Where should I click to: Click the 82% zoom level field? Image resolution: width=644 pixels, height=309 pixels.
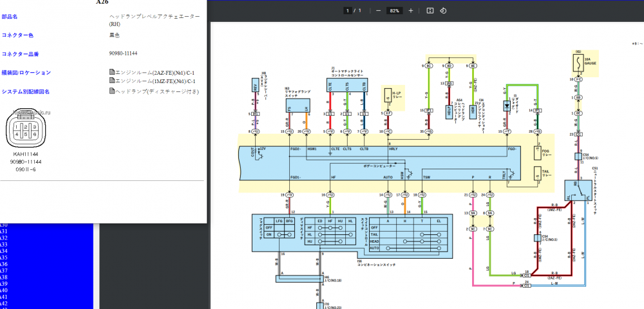point(395,11)
